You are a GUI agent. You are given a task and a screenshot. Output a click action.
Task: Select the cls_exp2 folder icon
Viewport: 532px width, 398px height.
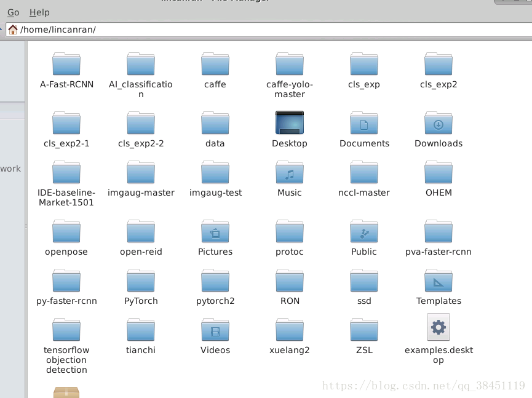click(x=439, y=64)
